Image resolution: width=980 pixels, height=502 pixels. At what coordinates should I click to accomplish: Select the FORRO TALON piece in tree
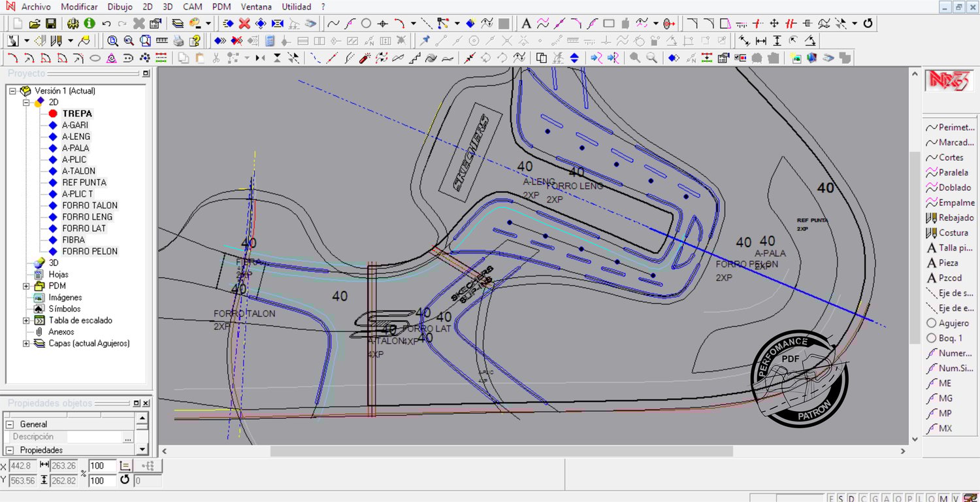click(x=90, y=205)
